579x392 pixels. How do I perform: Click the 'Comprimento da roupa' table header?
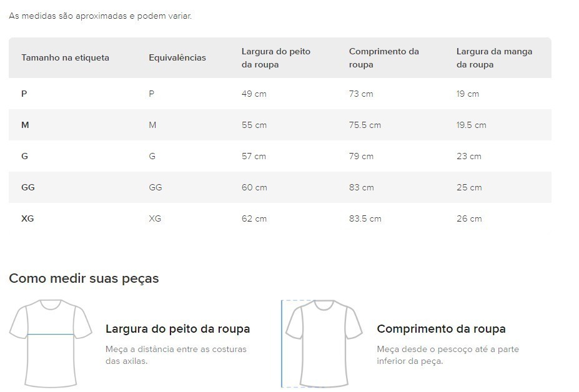tap(384, 58)
